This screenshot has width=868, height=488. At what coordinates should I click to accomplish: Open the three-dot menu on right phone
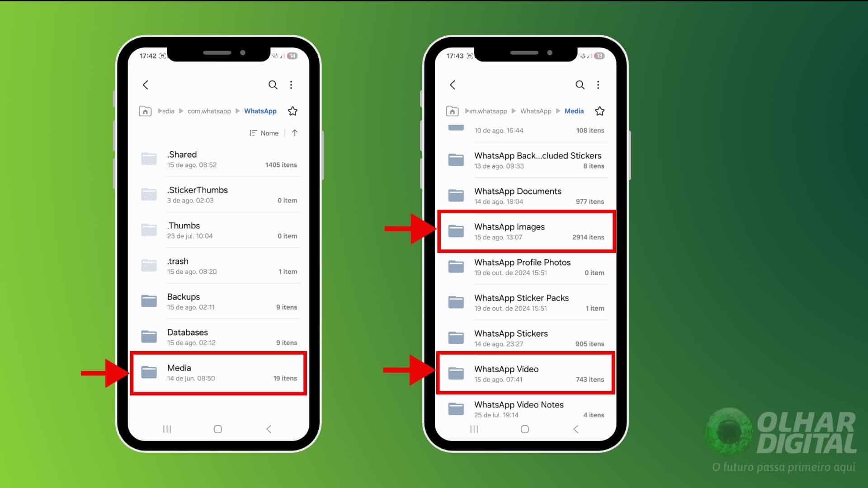pos(598,84)
